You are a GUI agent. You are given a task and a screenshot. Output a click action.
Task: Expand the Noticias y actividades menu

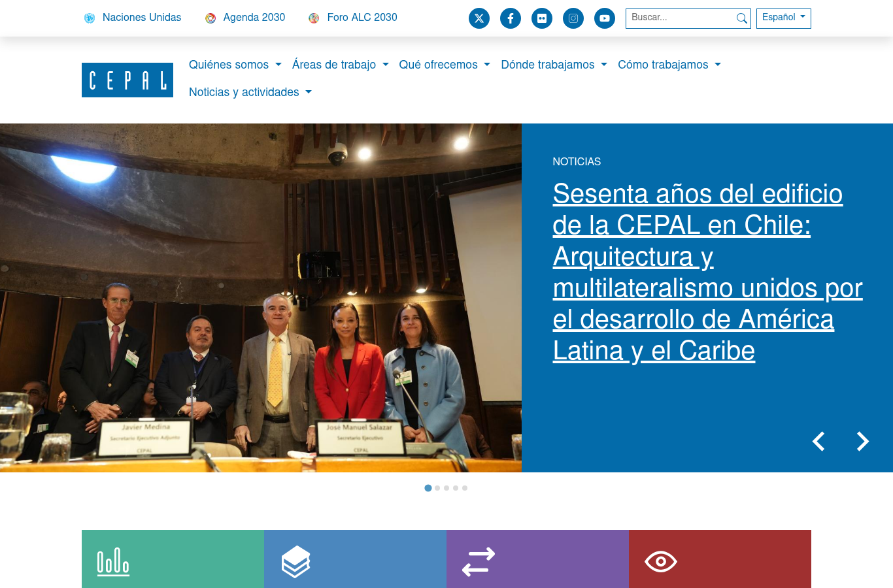250,92
